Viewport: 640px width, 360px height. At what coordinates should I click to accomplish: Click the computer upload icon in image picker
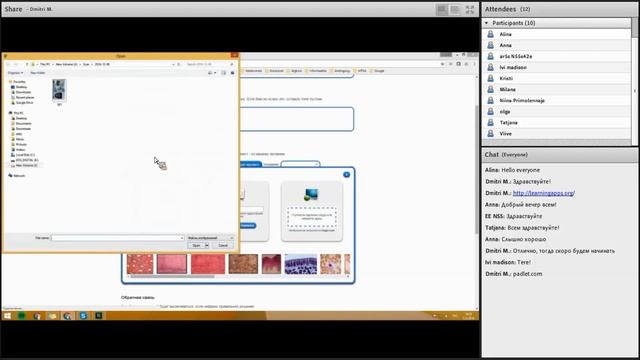point(311,194)
